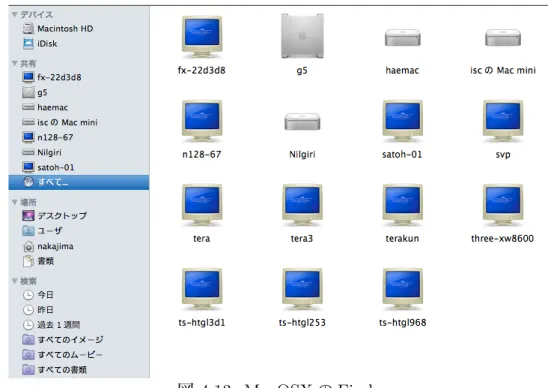Screen dimensions: 548x388
Task: Open the haemac Mac mini icon in grid
Action: click(403, 38)
